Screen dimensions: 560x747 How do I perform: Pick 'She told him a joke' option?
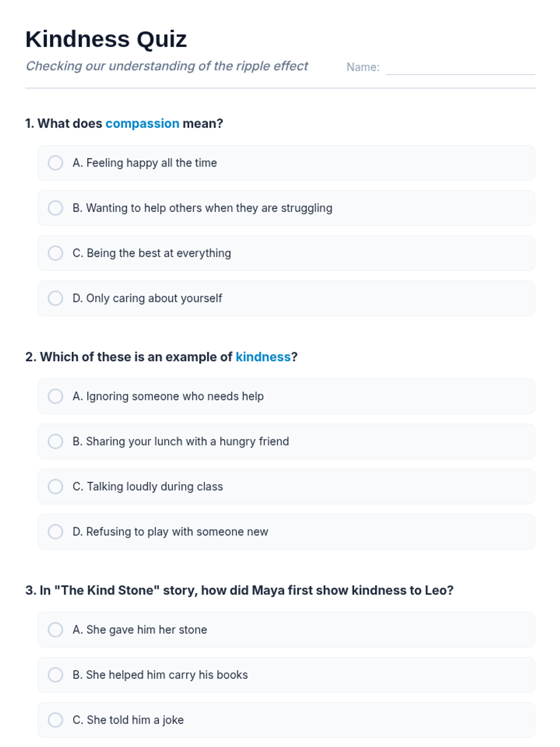pyautogui.click(x=56, y=720)
